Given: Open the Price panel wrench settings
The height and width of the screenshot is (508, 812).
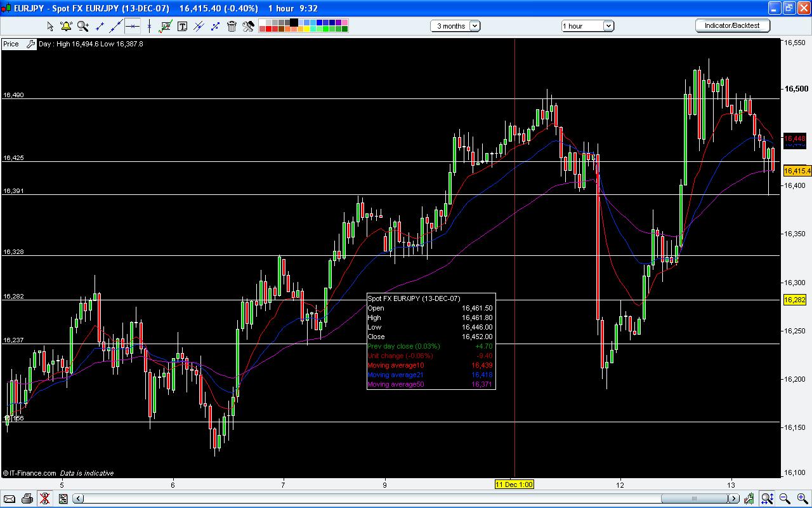Looking at the screenshot, I should [x=30, y=44].
